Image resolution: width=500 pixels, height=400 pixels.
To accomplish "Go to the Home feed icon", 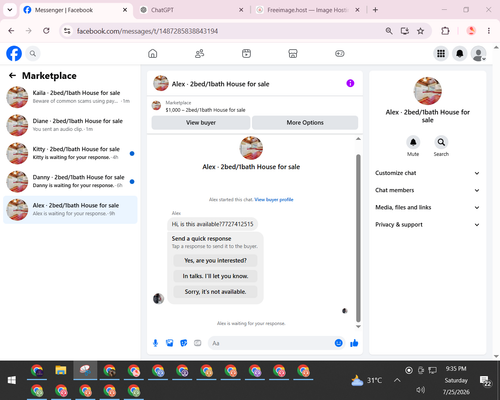I will [x=153, y=53].
